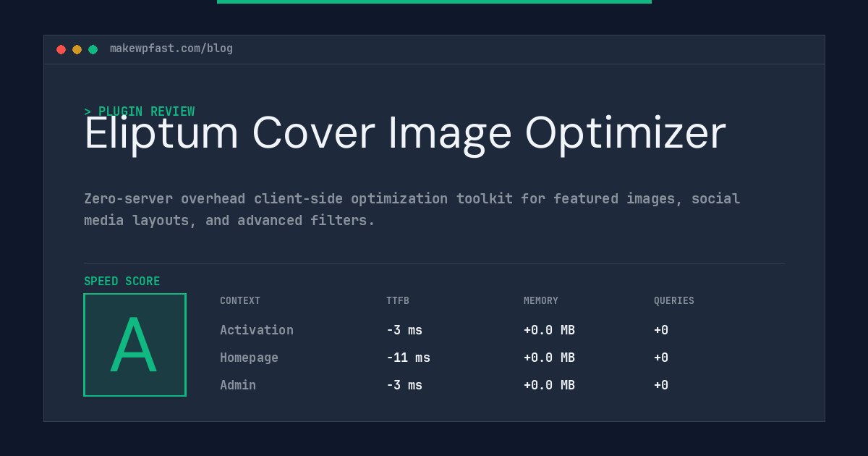Click the Activation TTFB value -3 ms
Viewport: 868px width, 456px height.
[x=404, y=330]
